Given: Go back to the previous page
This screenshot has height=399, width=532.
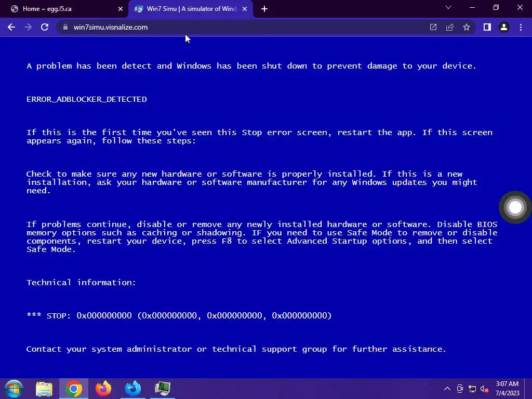Looking at the screenshot, I should point(11,27).
